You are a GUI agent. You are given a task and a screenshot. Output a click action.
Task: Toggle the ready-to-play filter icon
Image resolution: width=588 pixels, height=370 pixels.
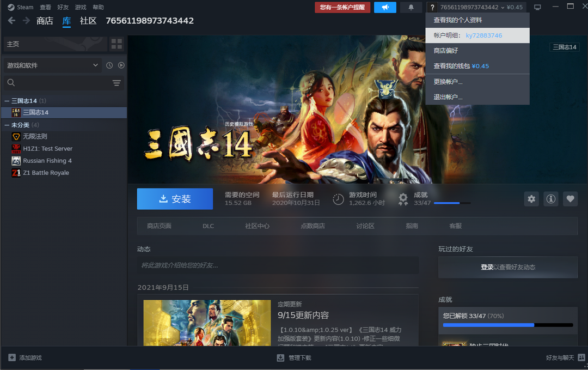click(121, 65)
